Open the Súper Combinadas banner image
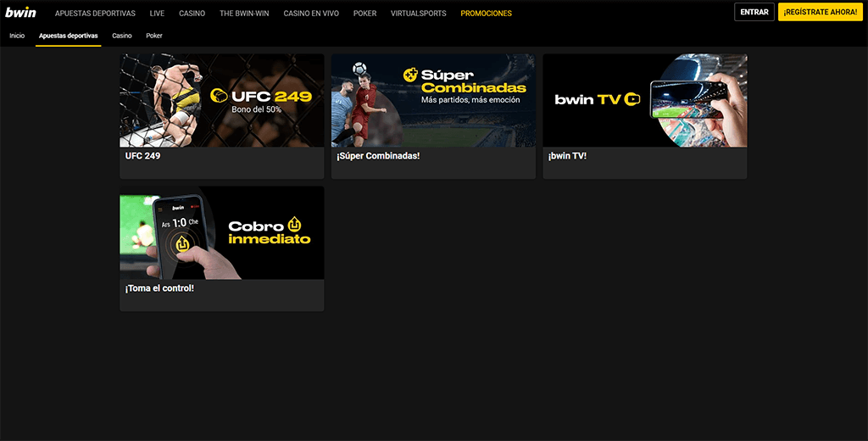 (433, 100)
